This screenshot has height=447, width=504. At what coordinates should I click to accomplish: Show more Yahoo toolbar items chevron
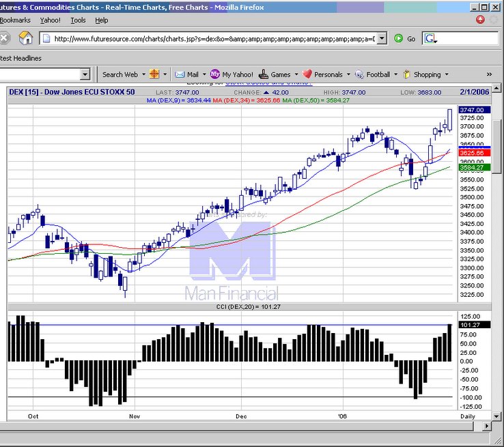click(x=489, y=74)
